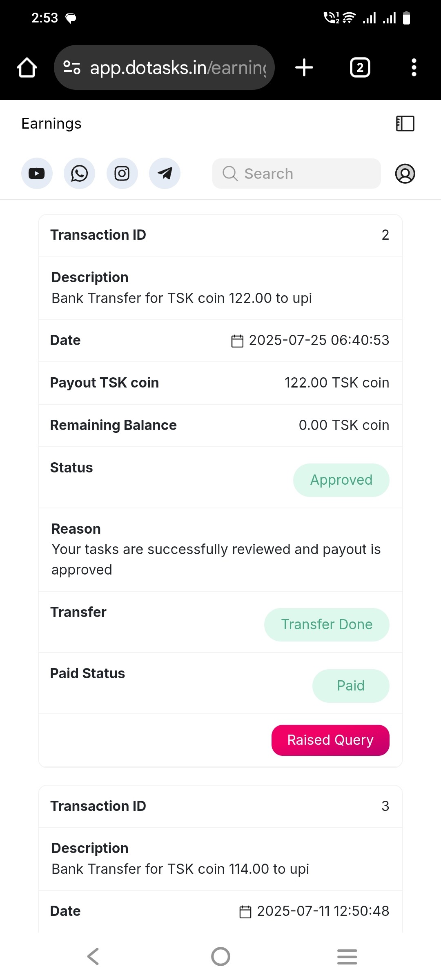This screenshot has width=441, height=980.
Task: Click the Approved status badge
Action: coord(341,480)
